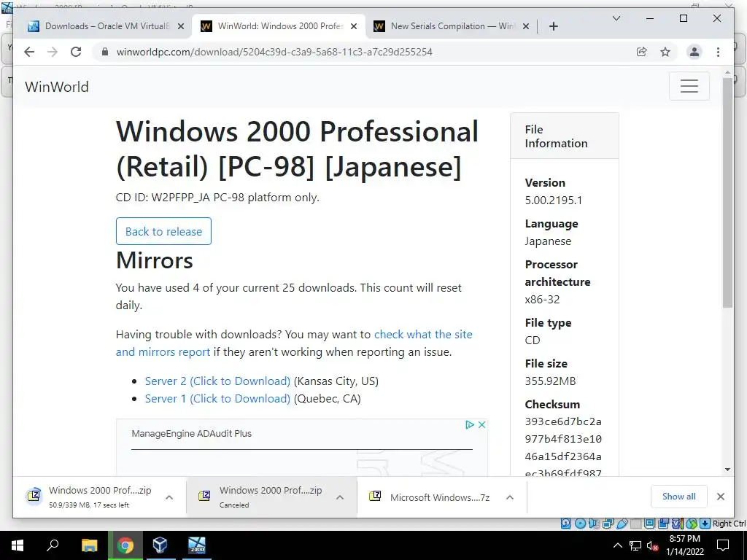Expand options for in-progress zip download
The height and width of the screenshot is (560, 747).
point(169,497)
